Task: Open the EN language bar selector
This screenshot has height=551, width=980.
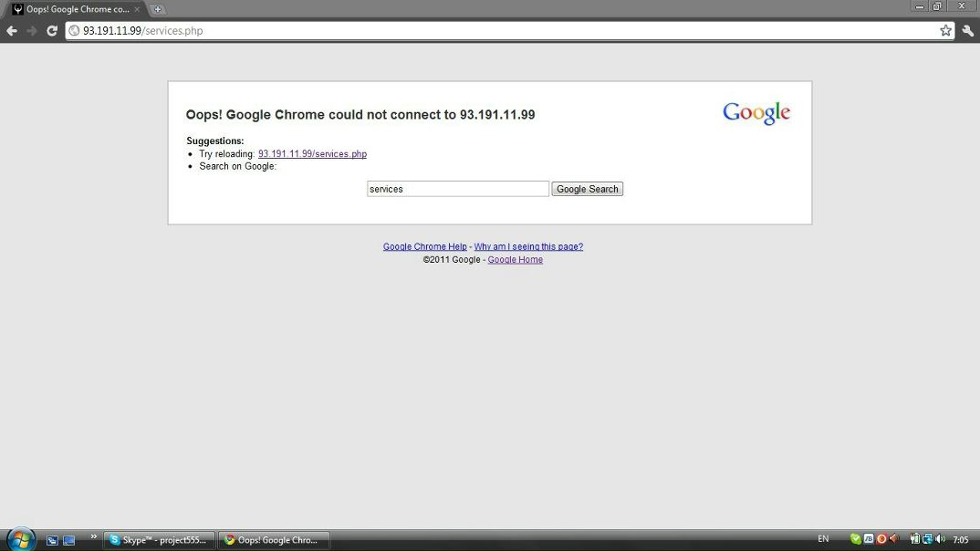Action: 823,539
